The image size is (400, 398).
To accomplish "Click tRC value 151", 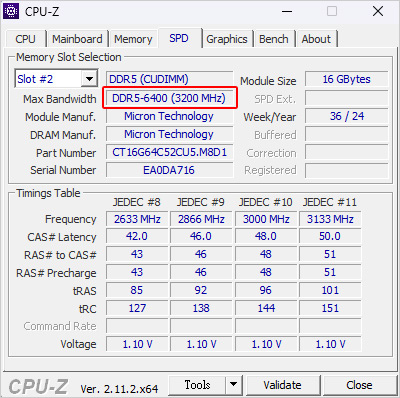I will pos(330,308).
